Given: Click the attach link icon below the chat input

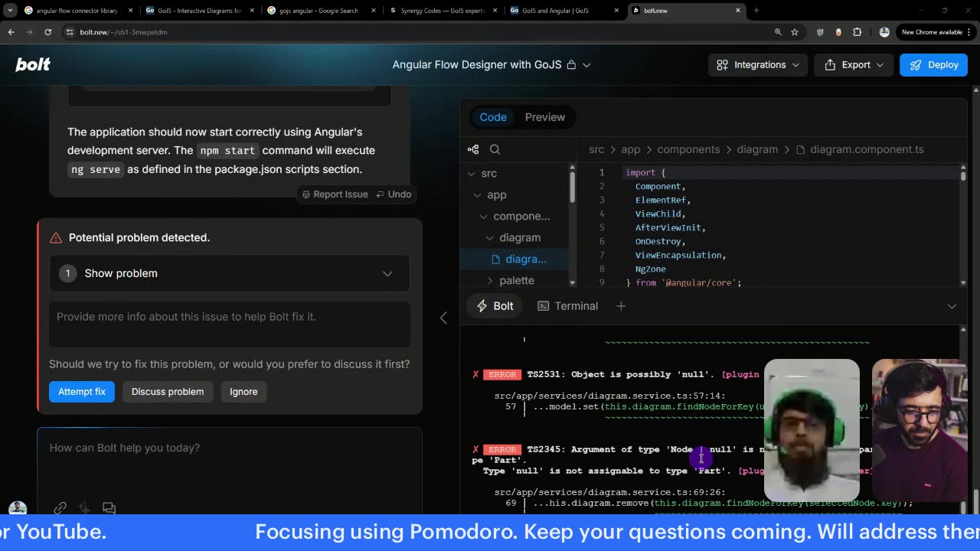Looking at the screenshot, I should pyautogui.click(x=60, y=507).
